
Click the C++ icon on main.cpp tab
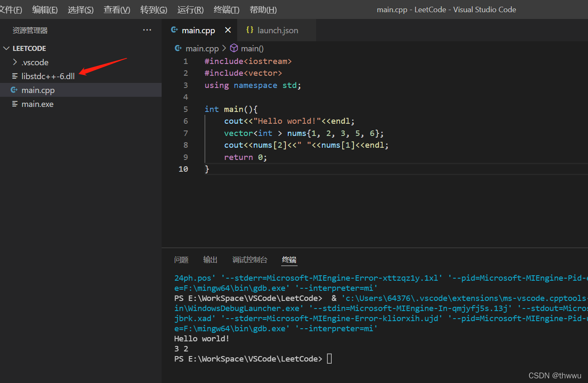(174, 30)
